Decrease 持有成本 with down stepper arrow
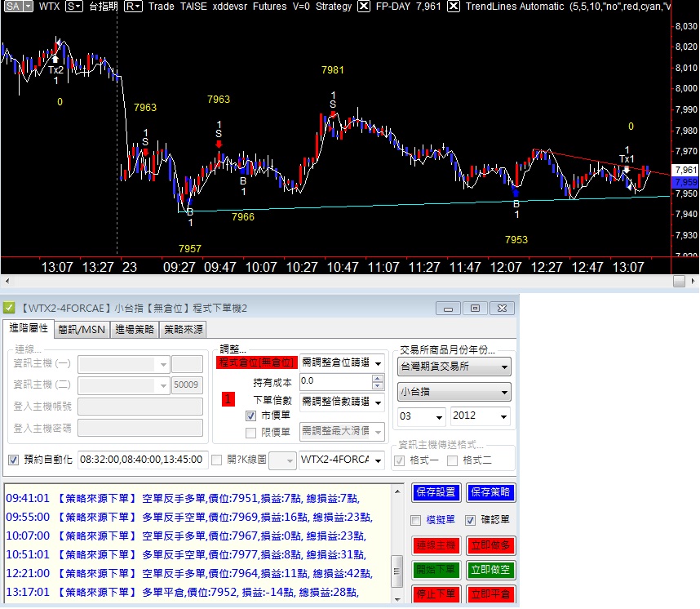The width and height of the screenshot is (700, 609). pos(378,385)
